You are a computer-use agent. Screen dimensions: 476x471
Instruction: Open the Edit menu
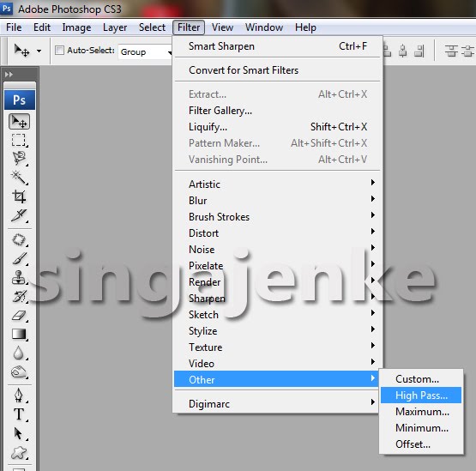(x=42, y=27)
